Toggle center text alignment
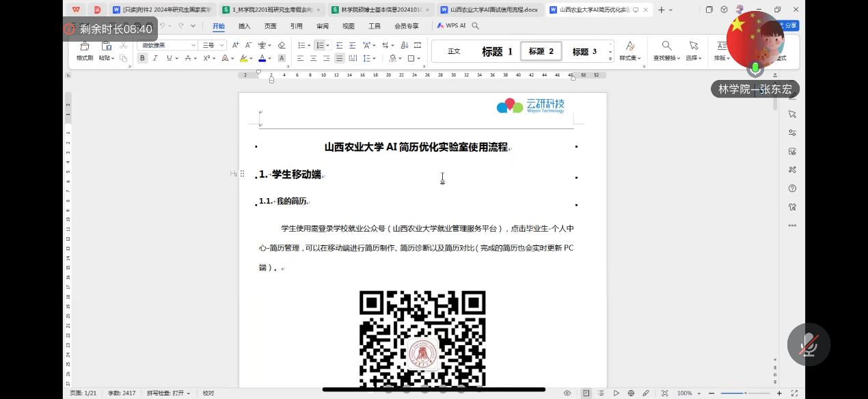Screen dimensions: 868x399 click(314, 58)
